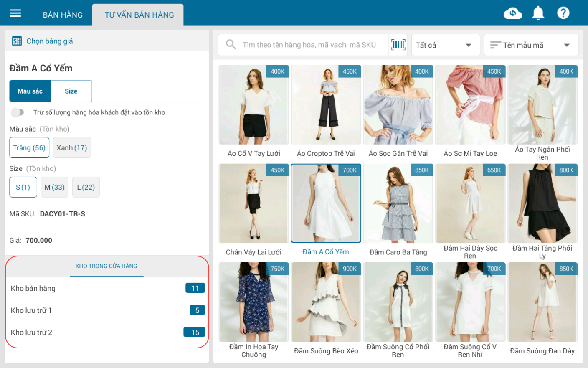Pick the Xanh (17) color option
This screenshot has height=368, width=588.
pos(72,147)
